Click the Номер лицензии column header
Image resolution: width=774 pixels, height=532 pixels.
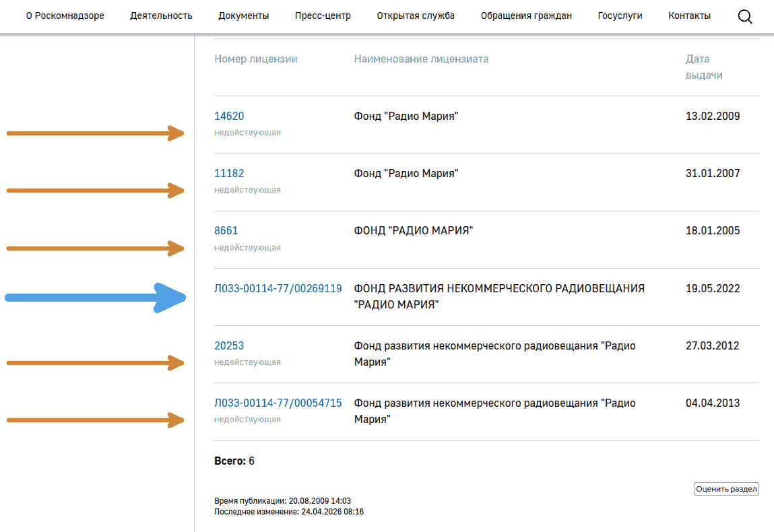coord(256,59)
